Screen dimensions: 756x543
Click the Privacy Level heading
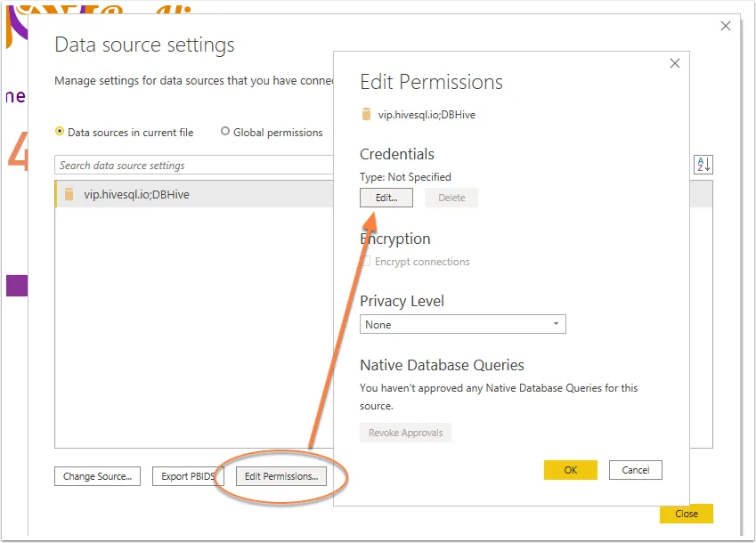coord(402,301)
